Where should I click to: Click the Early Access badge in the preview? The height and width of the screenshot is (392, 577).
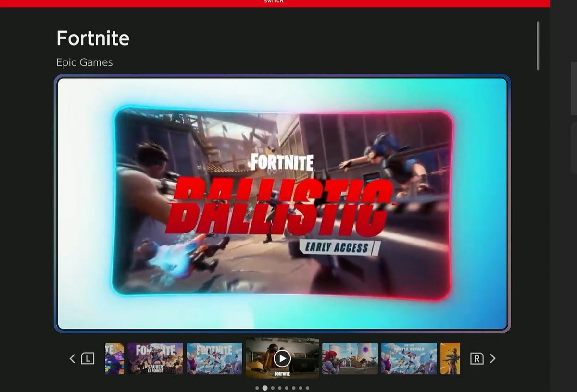coord(339,247)
